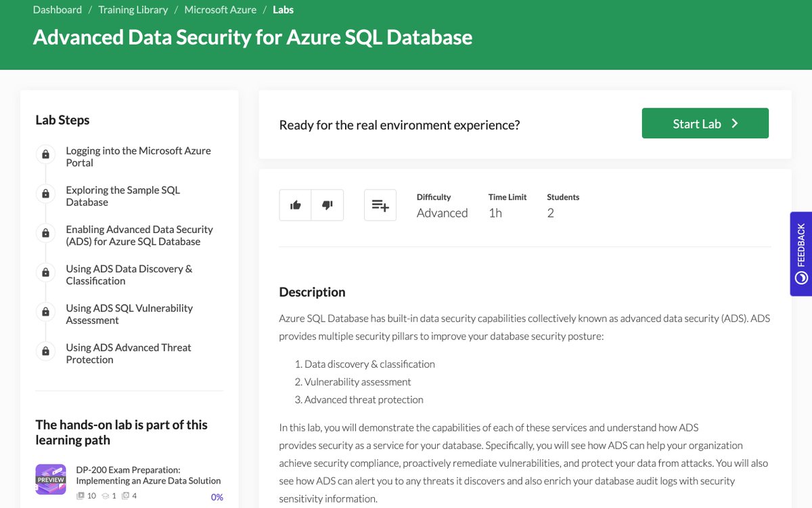Screen dimensions: 812x508
Task: Select the Labs breadcrumb item
Action: coord(283,10)
